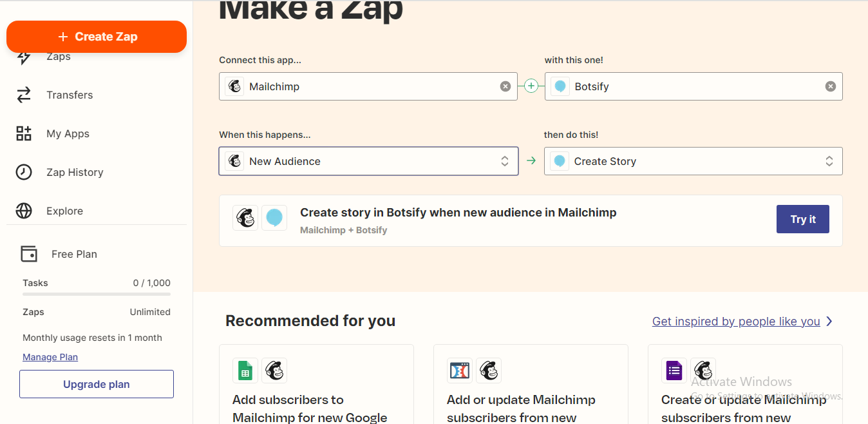Open Get inspired by people like you link
868x424 pixels.
(736, 321)
